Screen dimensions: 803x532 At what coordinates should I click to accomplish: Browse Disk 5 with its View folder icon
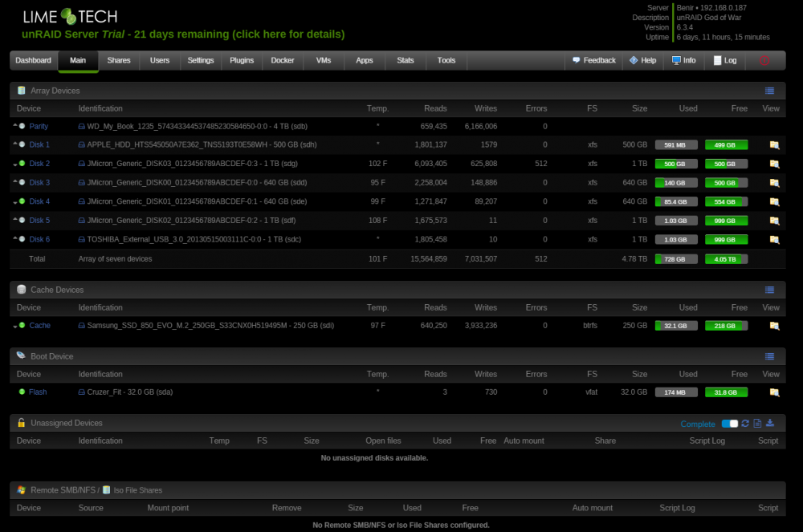coord(774,221)
